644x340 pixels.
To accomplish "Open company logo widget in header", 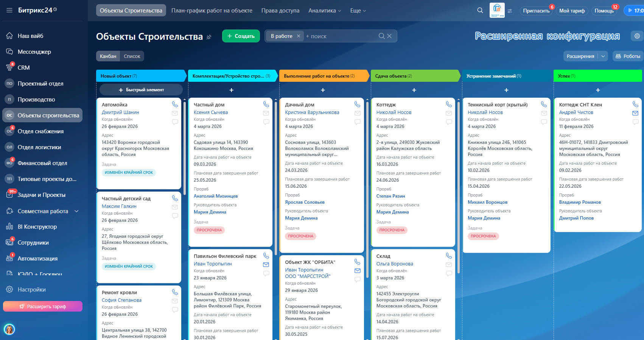I will (x=497, y=10).
